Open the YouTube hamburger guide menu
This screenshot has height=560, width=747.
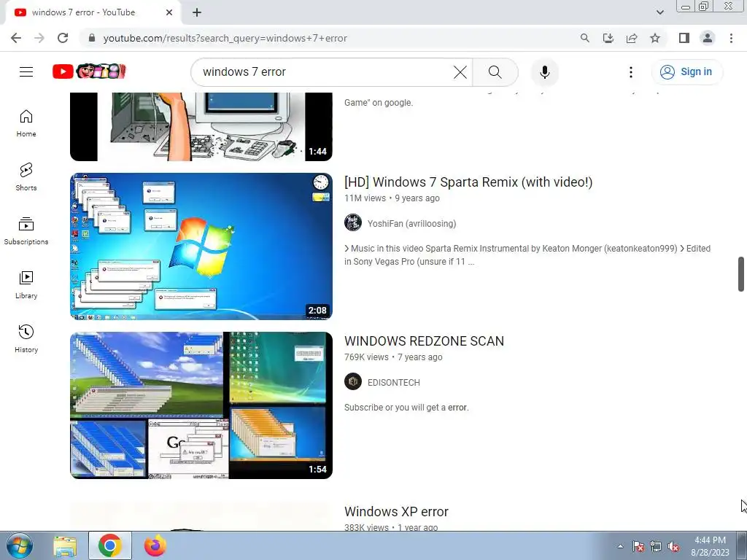26,72
